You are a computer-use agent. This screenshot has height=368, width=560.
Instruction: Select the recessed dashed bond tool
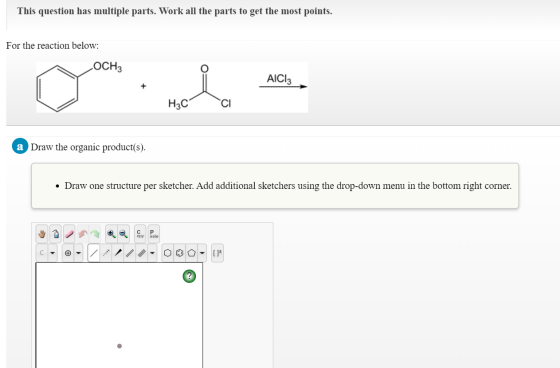[106, 253]
